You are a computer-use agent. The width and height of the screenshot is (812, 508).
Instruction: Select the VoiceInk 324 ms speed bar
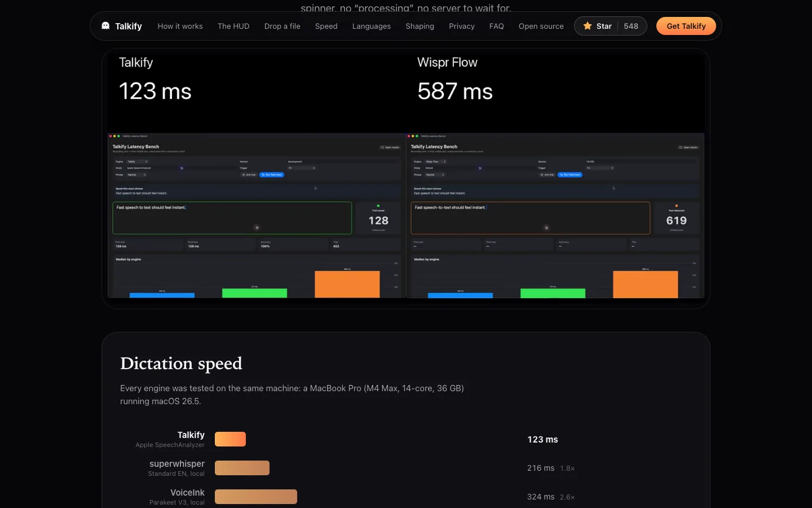tap(255, 497)
